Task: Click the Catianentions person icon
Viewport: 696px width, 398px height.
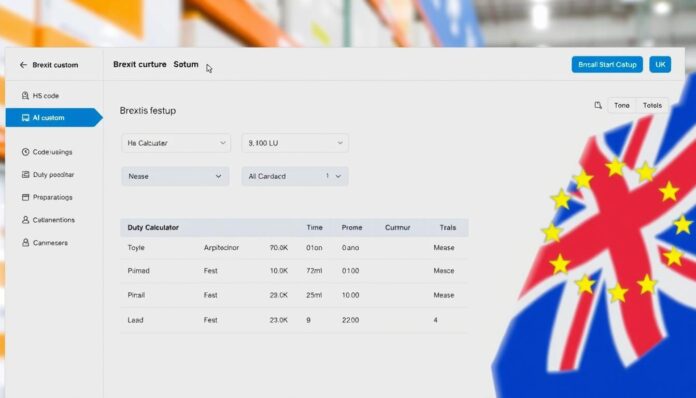Action: coord(25,220)
